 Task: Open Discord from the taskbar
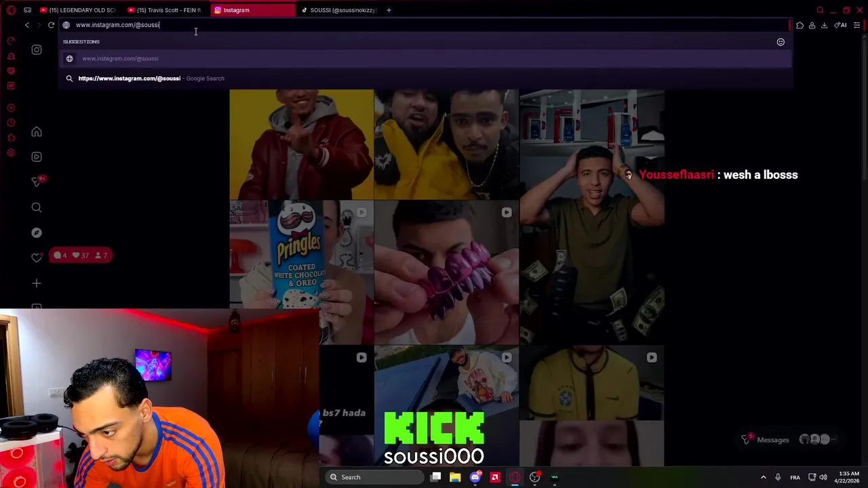tap(475, 477)
